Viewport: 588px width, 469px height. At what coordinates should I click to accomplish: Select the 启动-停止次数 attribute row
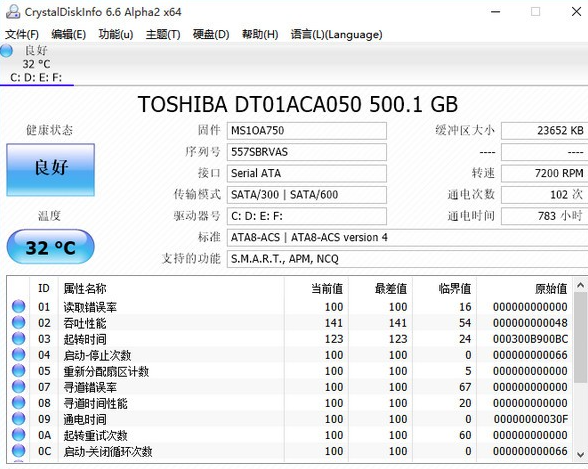pos(290,355)
